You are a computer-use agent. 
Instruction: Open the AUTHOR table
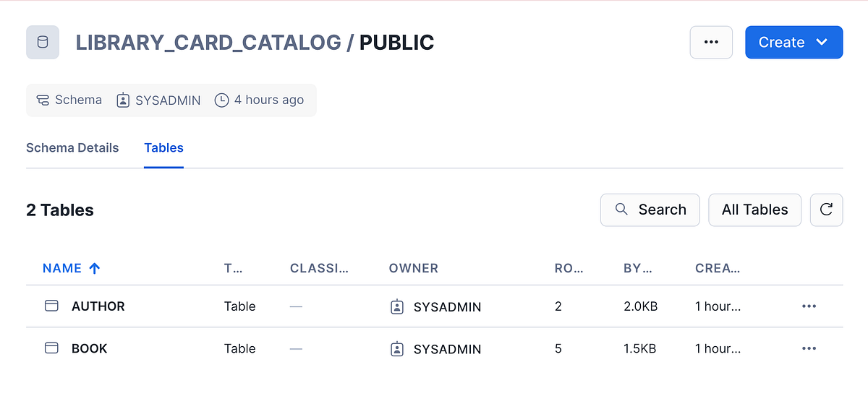coord(98,306)
